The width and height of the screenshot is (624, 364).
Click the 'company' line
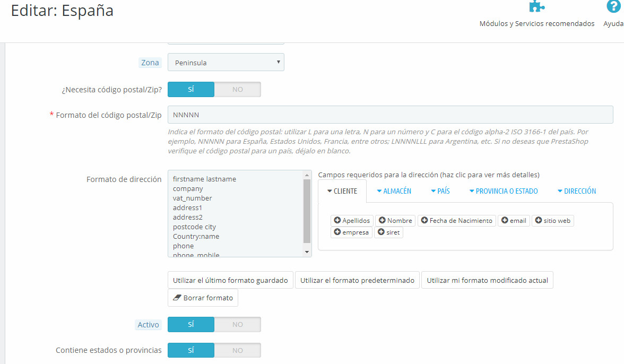188,188
